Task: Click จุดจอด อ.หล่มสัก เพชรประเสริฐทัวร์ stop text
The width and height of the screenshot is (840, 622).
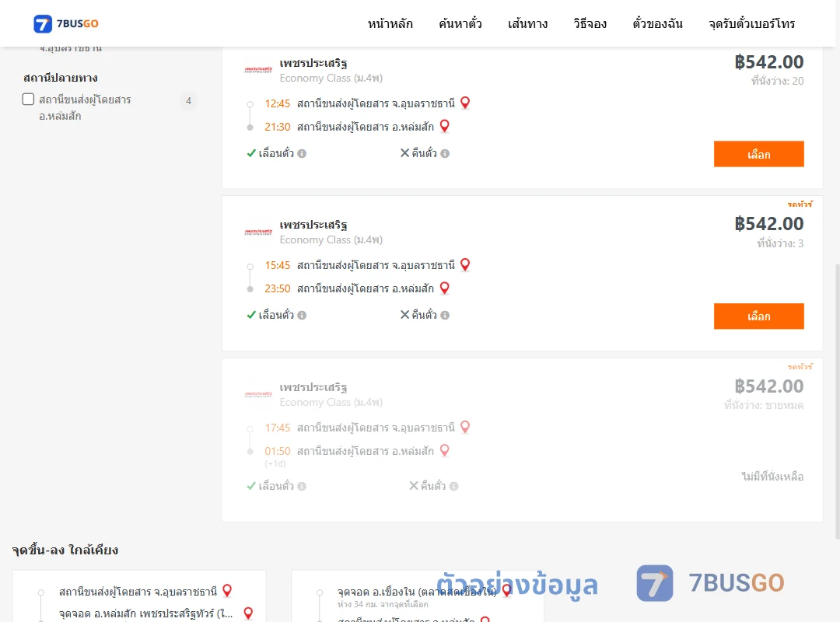Action: (x=145, y=613)
